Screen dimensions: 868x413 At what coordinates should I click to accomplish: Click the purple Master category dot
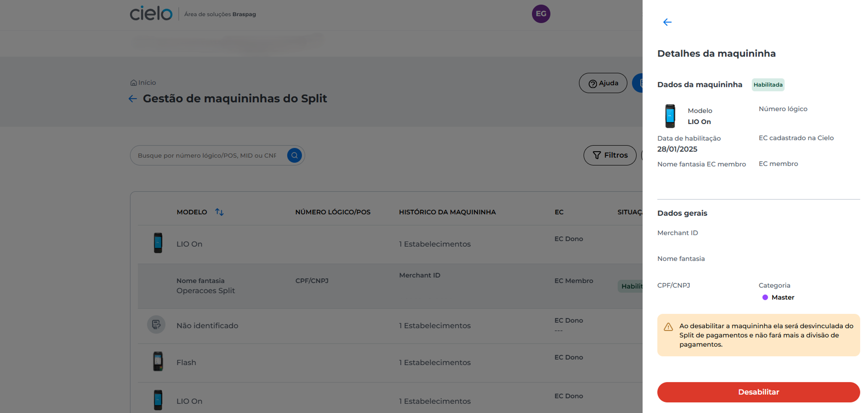765,297
